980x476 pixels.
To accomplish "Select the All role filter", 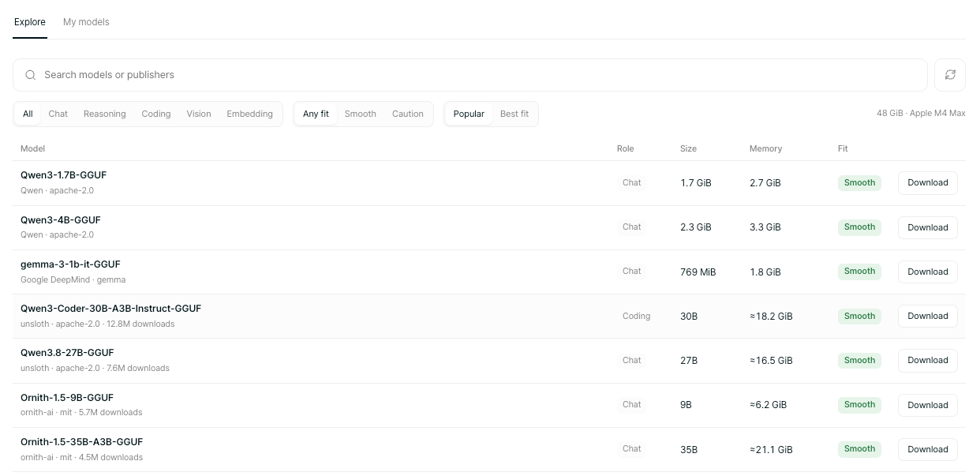I will click(28, 114).
